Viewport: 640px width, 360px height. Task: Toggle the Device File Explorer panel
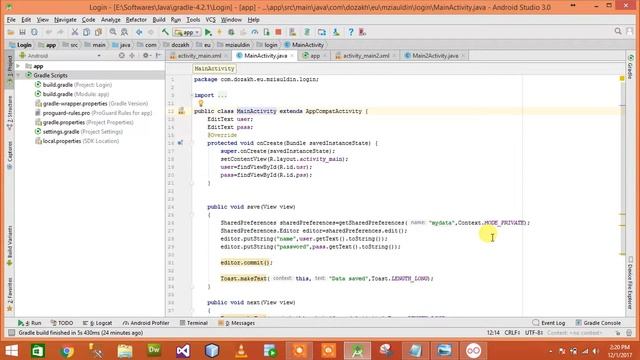(x=631, y=282)
